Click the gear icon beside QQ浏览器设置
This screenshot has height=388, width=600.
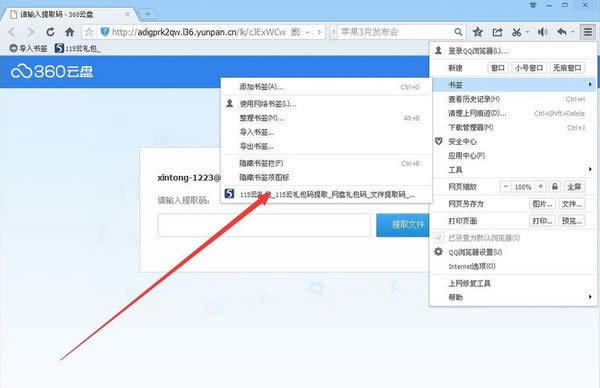(439, 252)
